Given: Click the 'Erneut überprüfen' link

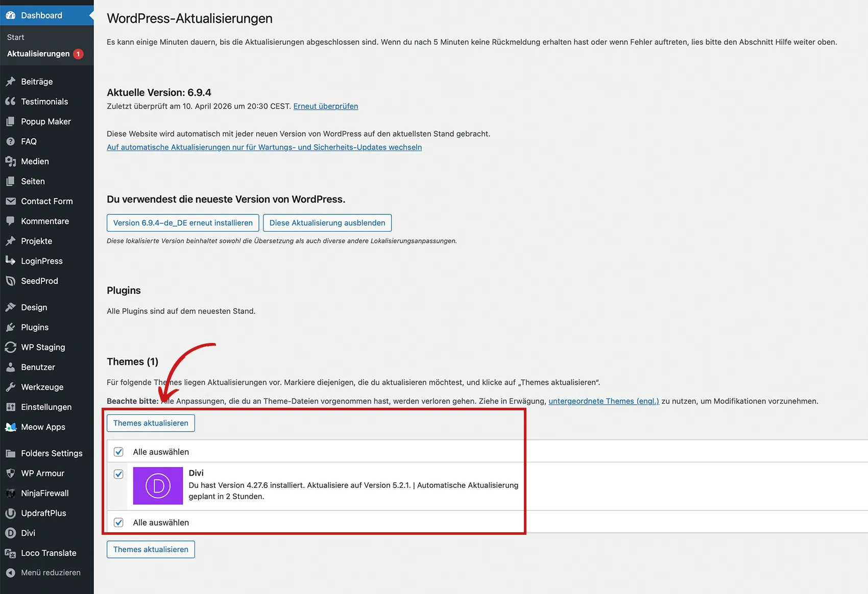Looking at the screenshot, I should pos(325,106).
